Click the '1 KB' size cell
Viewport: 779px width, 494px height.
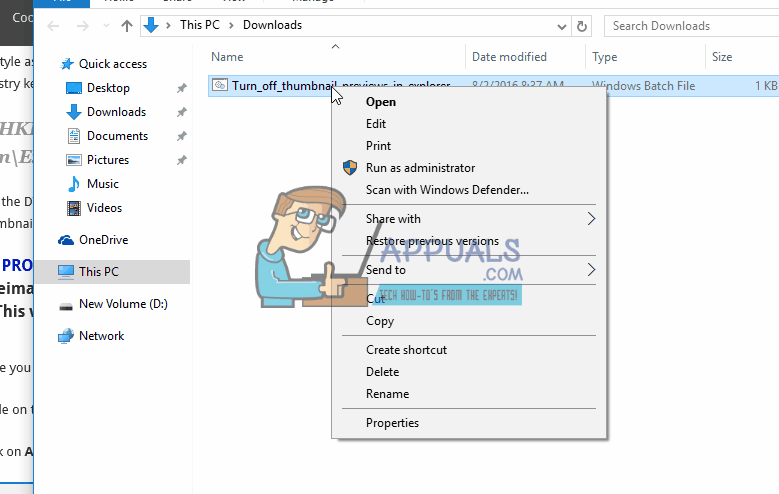[766, 85]
